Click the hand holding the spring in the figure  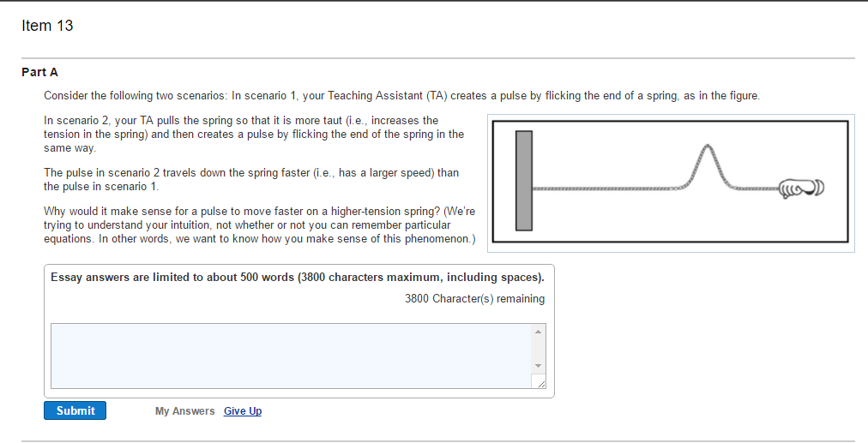801,189
